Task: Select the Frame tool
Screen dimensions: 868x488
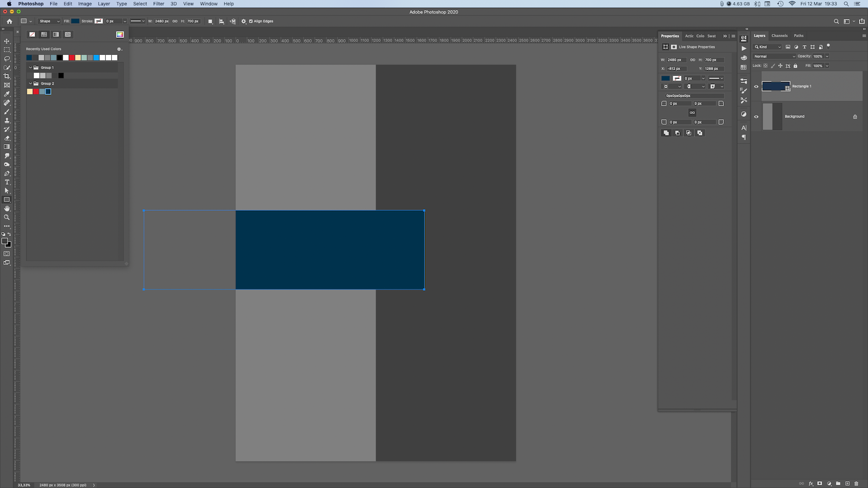Action: point(7,85)
